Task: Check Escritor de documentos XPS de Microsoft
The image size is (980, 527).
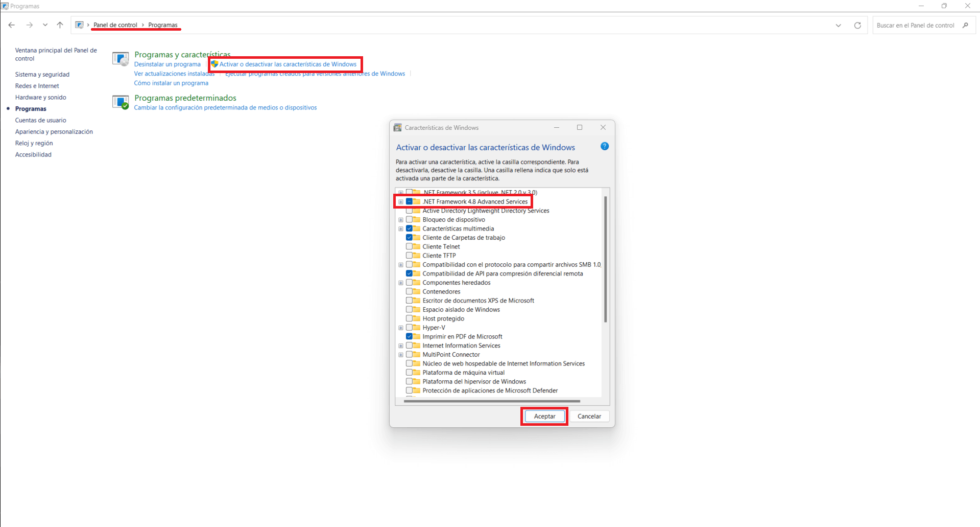Action: coord(409,301)
